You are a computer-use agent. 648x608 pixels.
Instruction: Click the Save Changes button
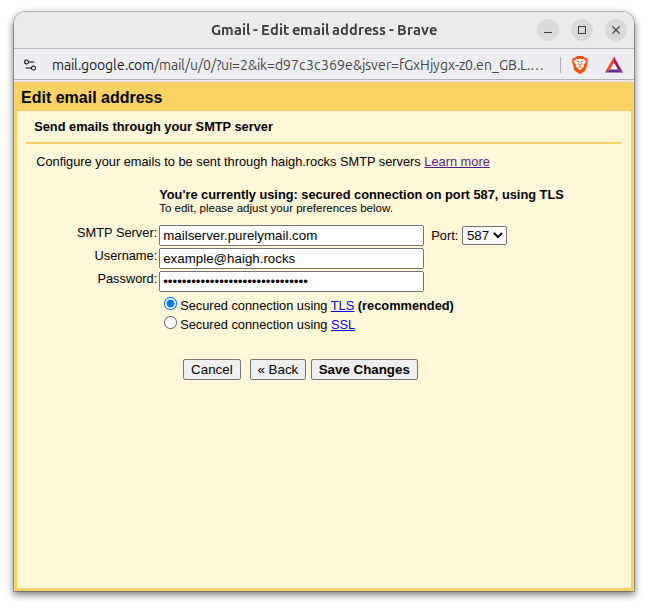(x=364, y=369)
